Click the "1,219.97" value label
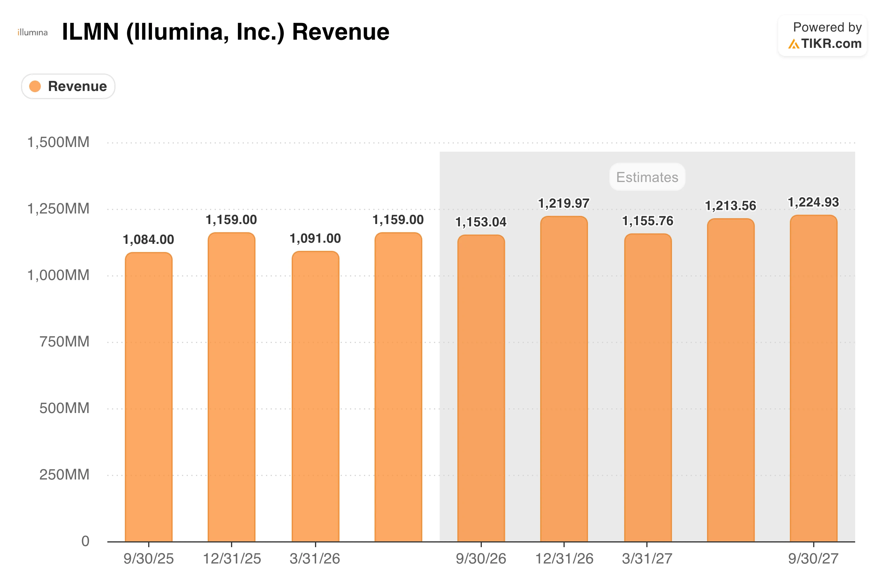The image size is (882, 588). click(x=564, y=204)
